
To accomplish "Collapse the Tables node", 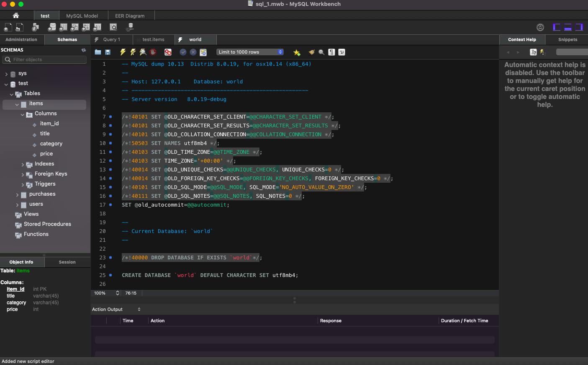I will pyautogui.click(x=12, y=94).
